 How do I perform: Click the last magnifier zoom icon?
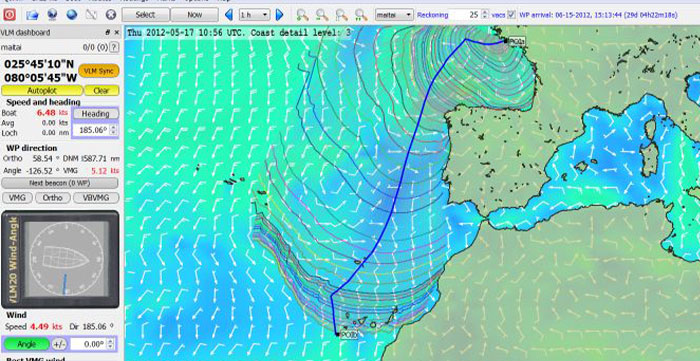(x=361, y=15)
